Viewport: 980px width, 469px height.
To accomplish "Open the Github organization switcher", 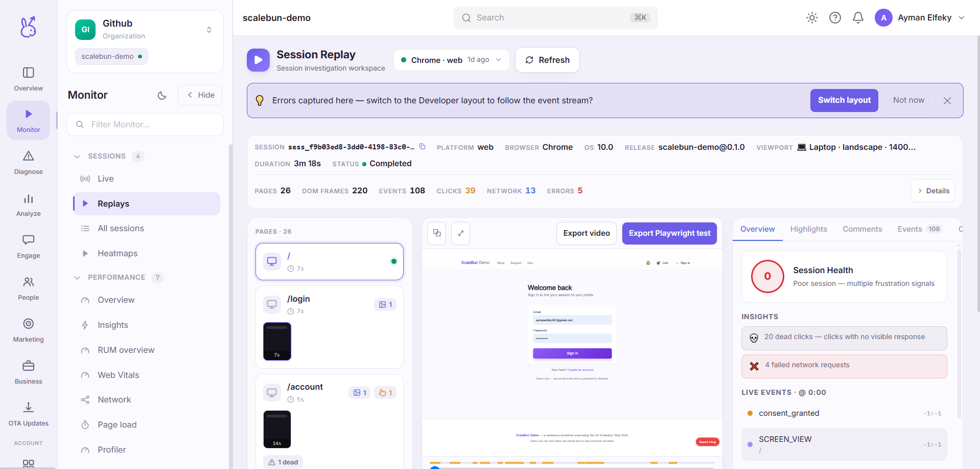I will 145,30.
